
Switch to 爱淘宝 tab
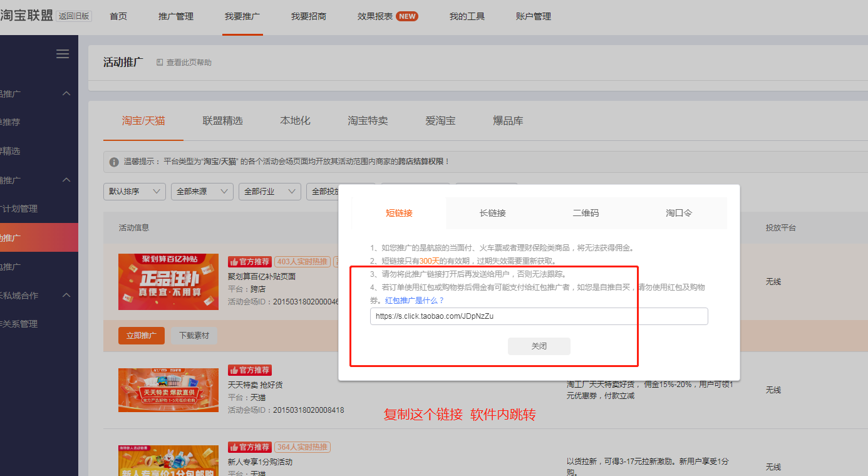tap(440, 121)
